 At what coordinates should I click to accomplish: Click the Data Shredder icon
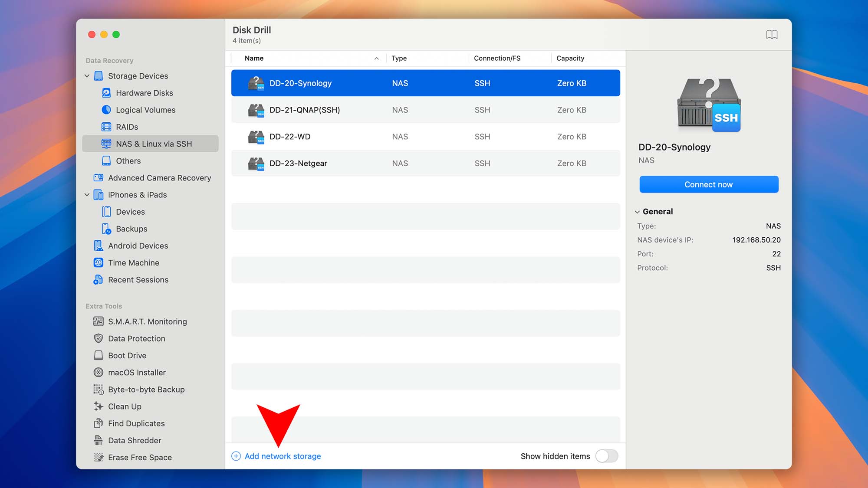click(x=99, y=440)
